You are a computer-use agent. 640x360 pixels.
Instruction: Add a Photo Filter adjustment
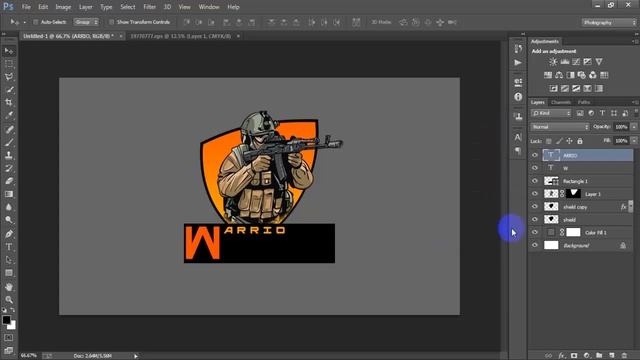tap(582, 75)
